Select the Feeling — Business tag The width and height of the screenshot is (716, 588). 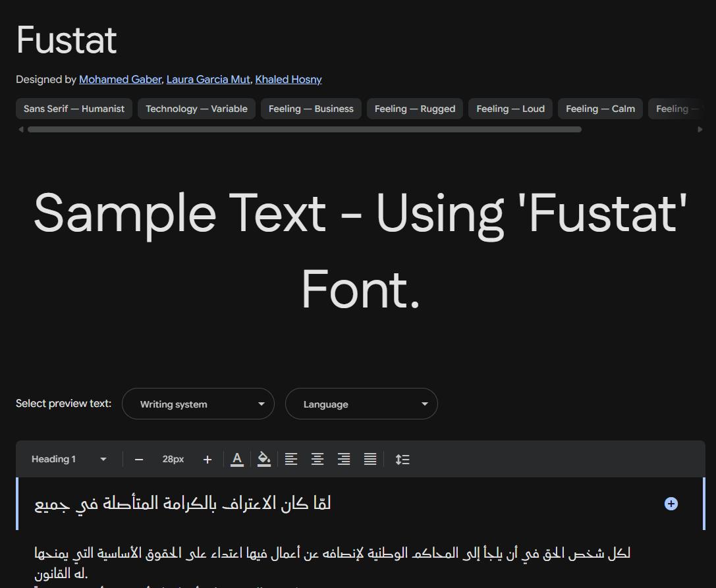[311, 109]
